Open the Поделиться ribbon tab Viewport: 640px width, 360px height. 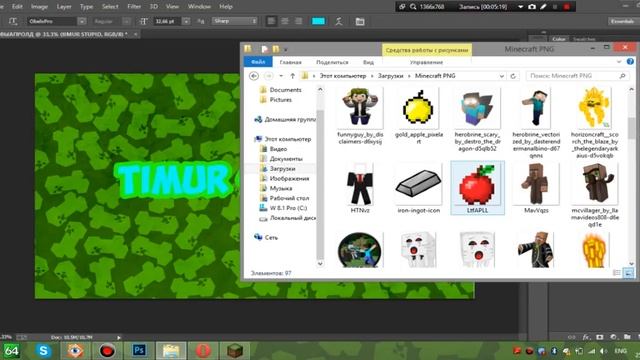[x=332, y=62]
